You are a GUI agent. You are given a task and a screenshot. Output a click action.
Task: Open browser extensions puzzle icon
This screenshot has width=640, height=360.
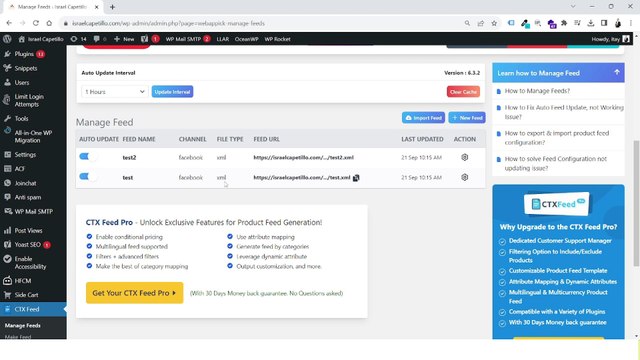click(564, 23)
